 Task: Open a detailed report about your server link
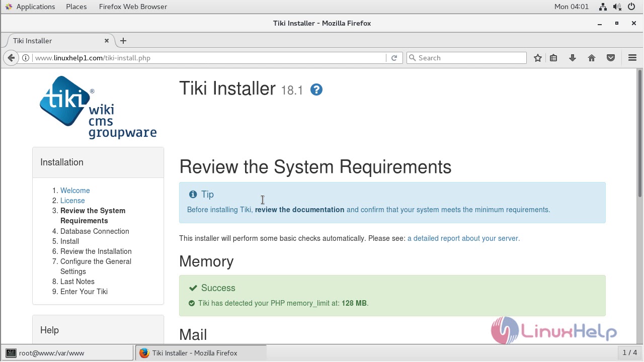463,238
